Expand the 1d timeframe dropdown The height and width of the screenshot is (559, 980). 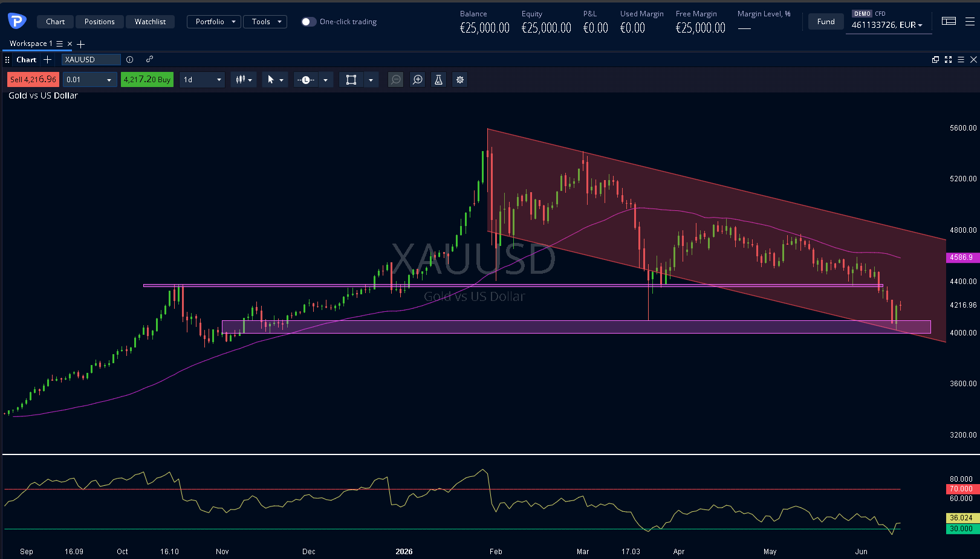click(x=203, y=80)
